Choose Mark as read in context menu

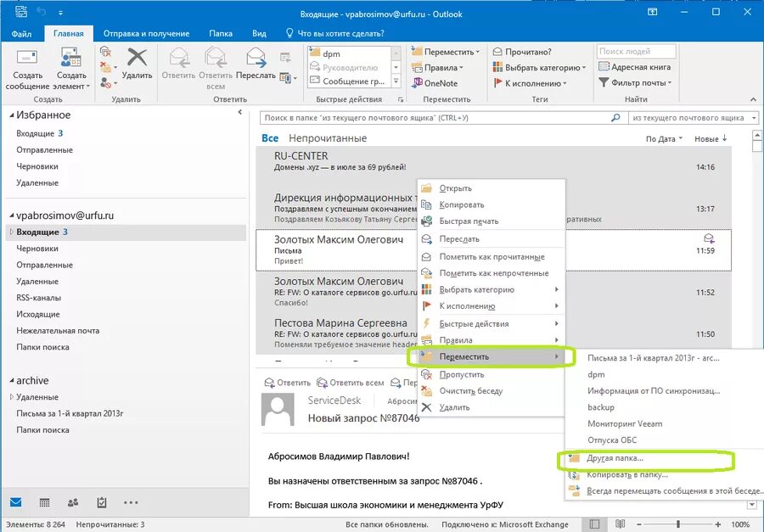tap(492, 257)
